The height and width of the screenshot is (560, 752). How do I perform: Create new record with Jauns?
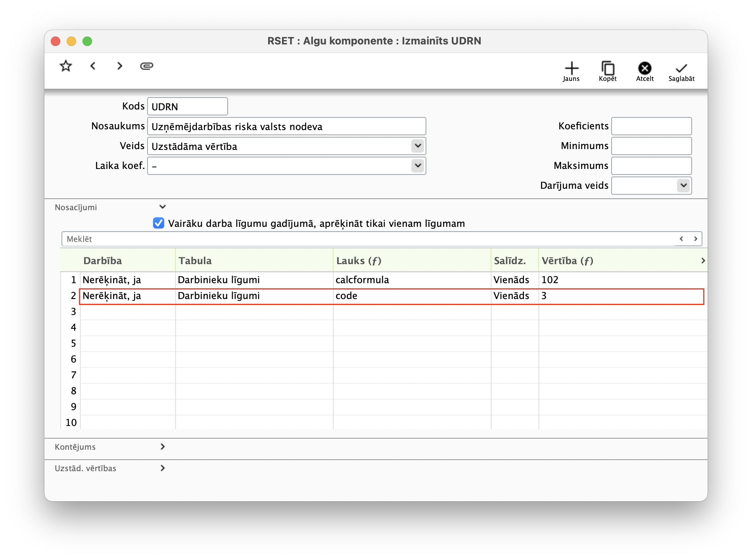point(571,71)
